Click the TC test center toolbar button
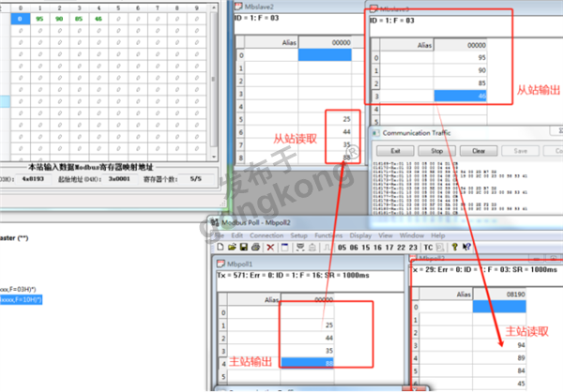This screenshot has width=563, height=392. 429,248
